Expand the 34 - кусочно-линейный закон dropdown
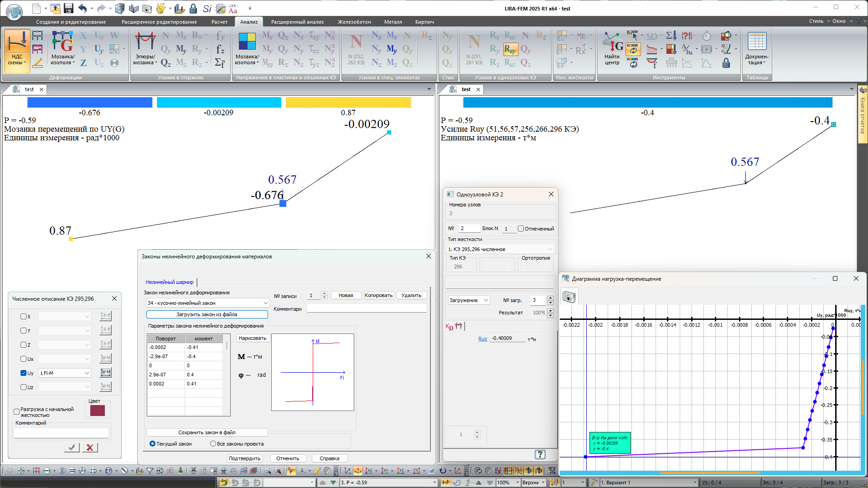 265,303
